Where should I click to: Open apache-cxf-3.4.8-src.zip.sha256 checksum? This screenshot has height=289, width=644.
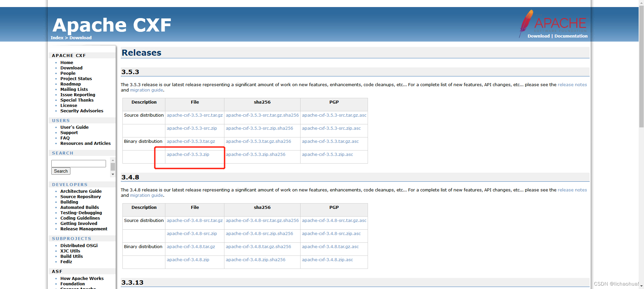pyautogui.click(x=259, y=234)
